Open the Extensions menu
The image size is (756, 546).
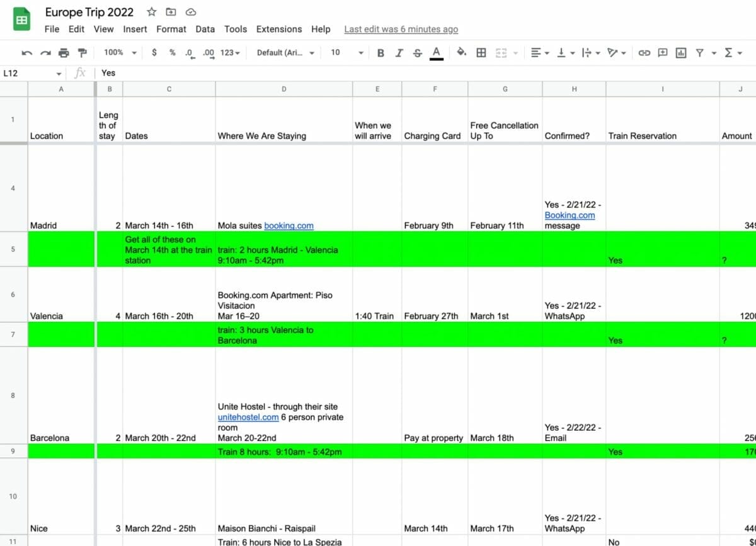pos(279,29)
